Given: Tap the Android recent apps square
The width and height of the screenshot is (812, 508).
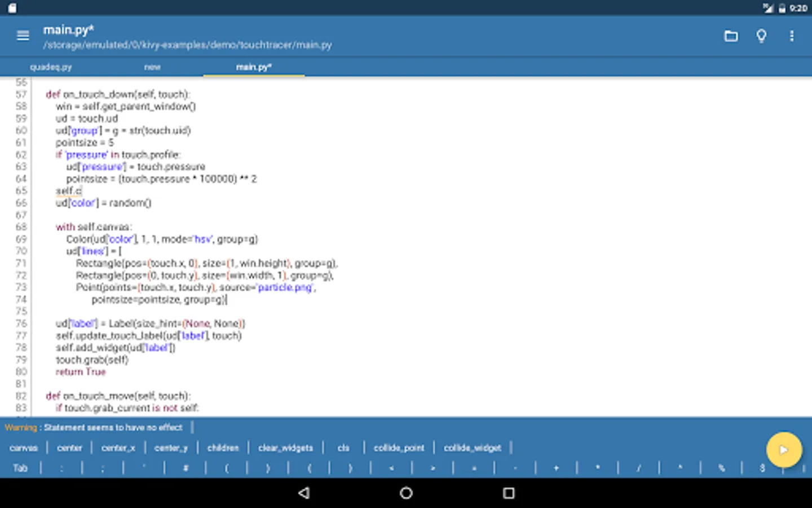Looking at the screenshot, I should [x=509, y=493].
